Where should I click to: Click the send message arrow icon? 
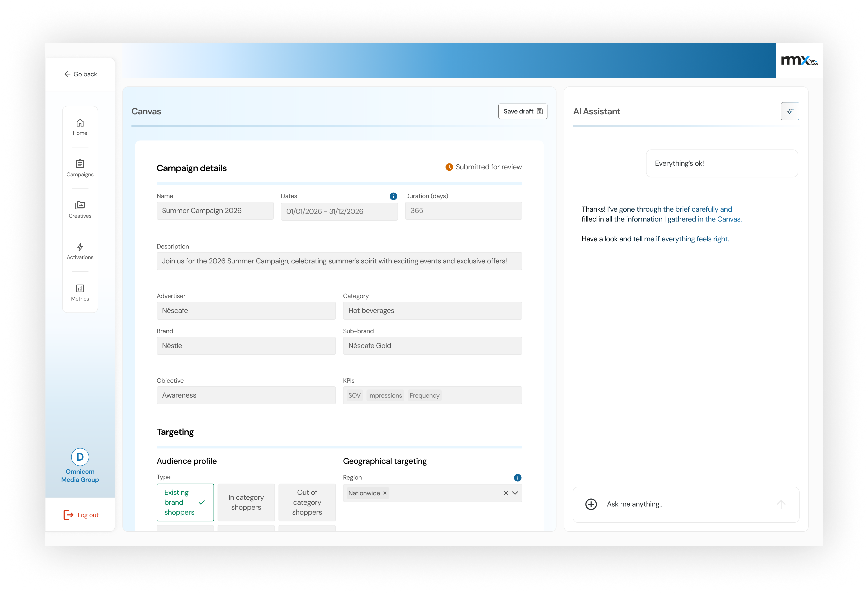[x=781, y=505]
